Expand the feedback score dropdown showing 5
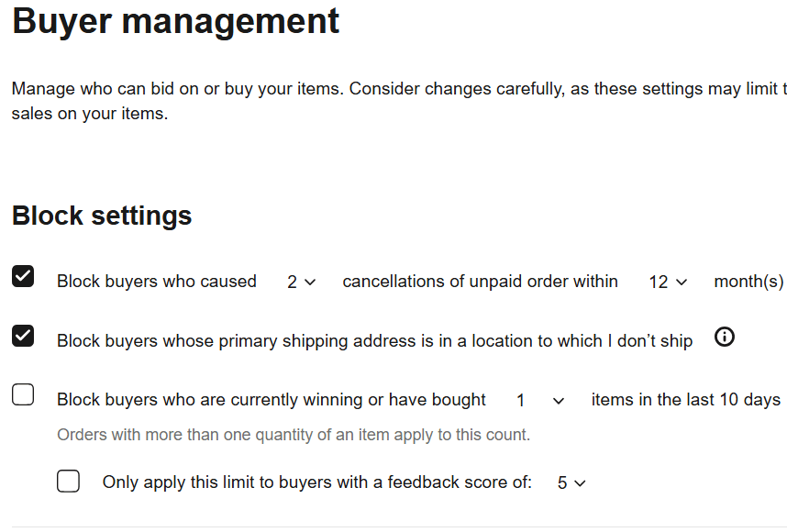The height and width of the screenshot is (532, 787). pyautogui.click(x=571, y=482)
